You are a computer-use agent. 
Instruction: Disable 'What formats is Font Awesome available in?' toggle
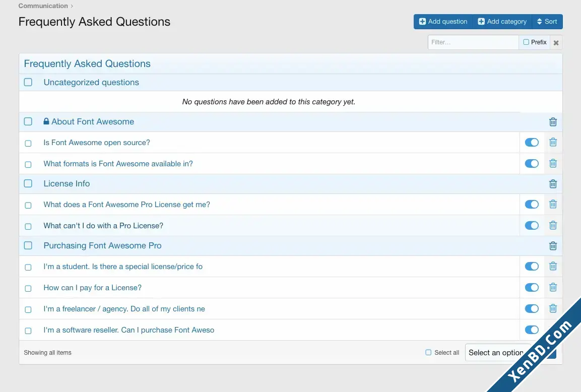(532, 163)
